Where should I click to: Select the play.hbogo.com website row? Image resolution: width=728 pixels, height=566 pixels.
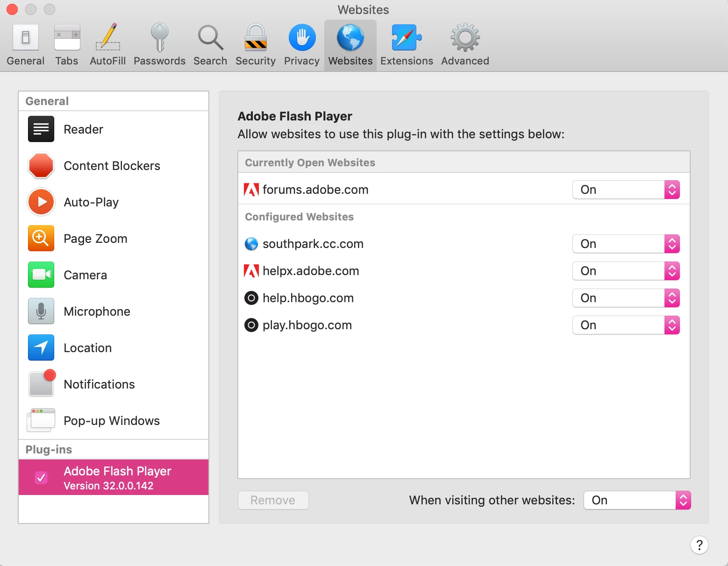(464, 325)
